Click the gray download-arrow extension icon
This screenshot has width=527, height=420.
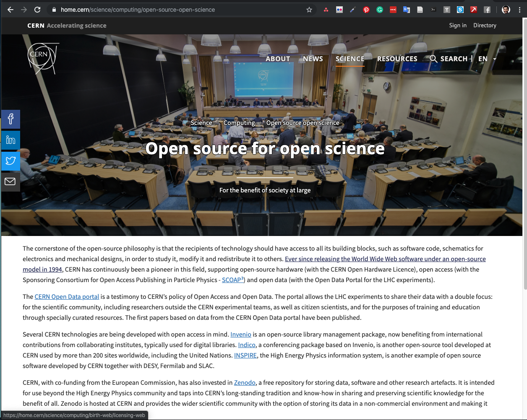447,10
